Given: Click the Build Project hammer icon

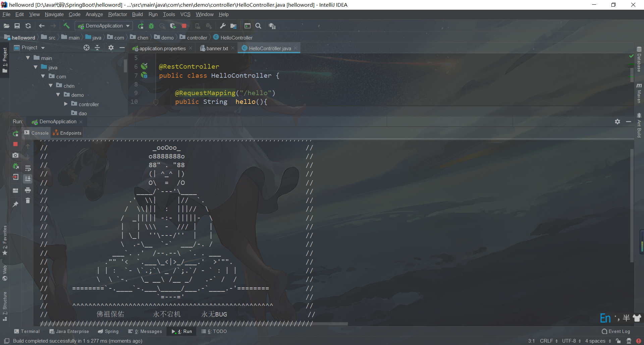Looking at the screenshot, I should click(66, 26).
